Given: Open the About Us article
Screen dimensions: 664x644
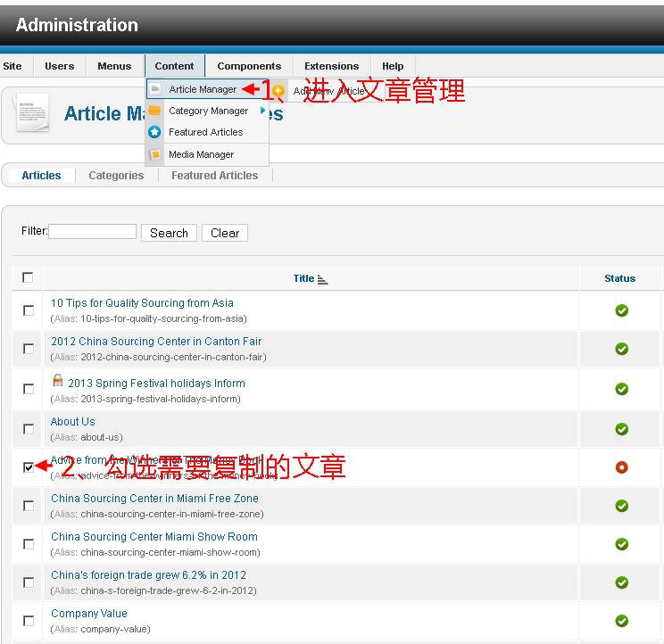Looking at the screenshot, I should pyautogui.click(x=73, y=422).
